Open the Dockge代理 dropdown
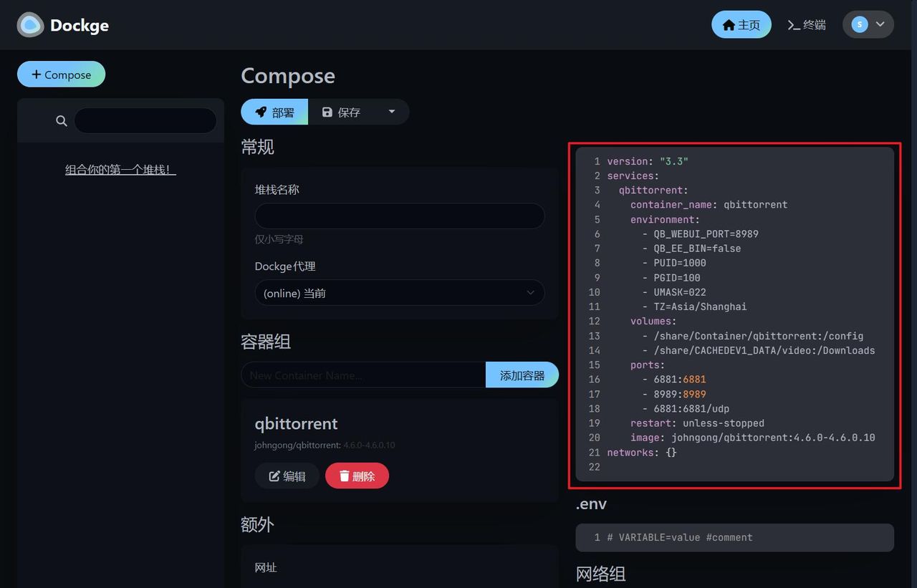The image size is (917, 588). 400,293
